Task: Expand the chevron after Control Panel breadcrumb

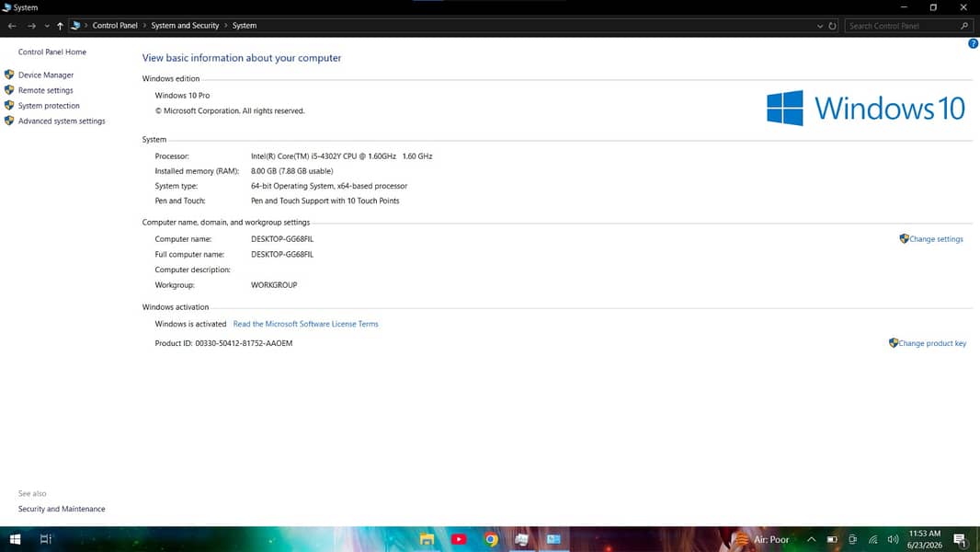Action: pos(144,26)
